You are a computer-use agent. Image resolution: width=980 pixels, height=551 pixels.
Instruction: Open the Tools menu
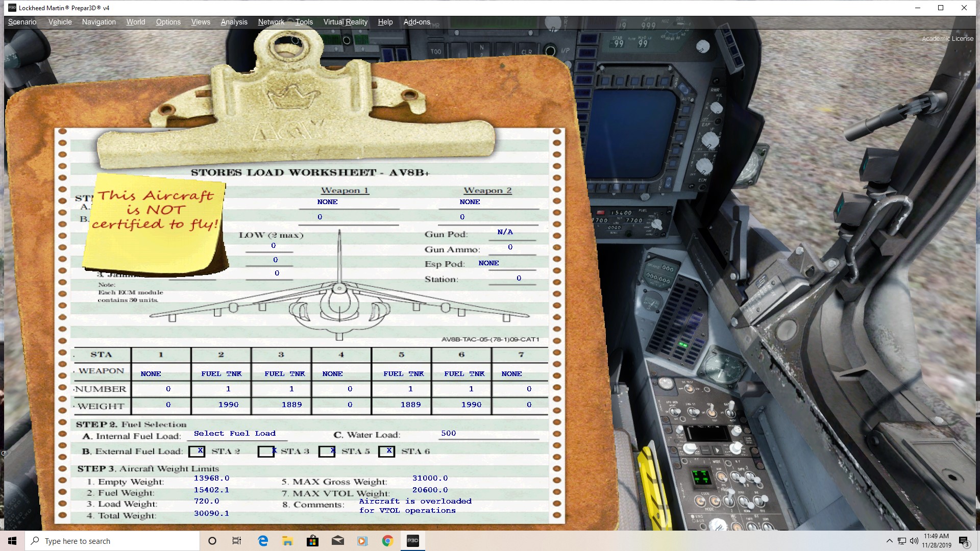point(304,22)
